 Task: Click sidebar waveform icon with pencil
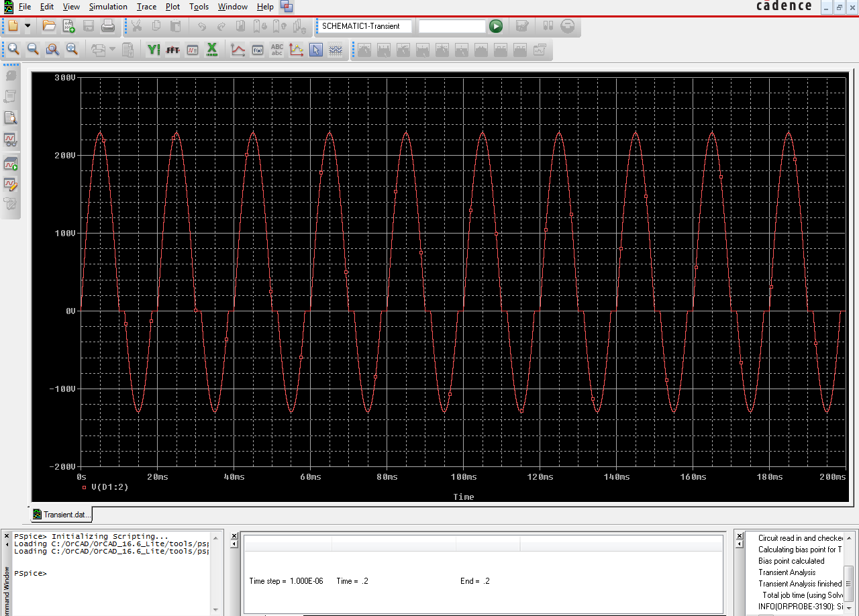(11, 183)
